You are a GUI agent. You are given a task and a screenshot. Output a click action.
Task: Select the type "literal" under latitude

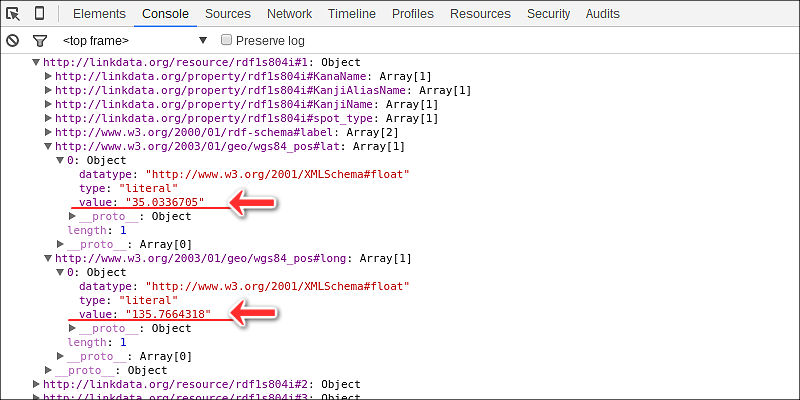(148, 188)
